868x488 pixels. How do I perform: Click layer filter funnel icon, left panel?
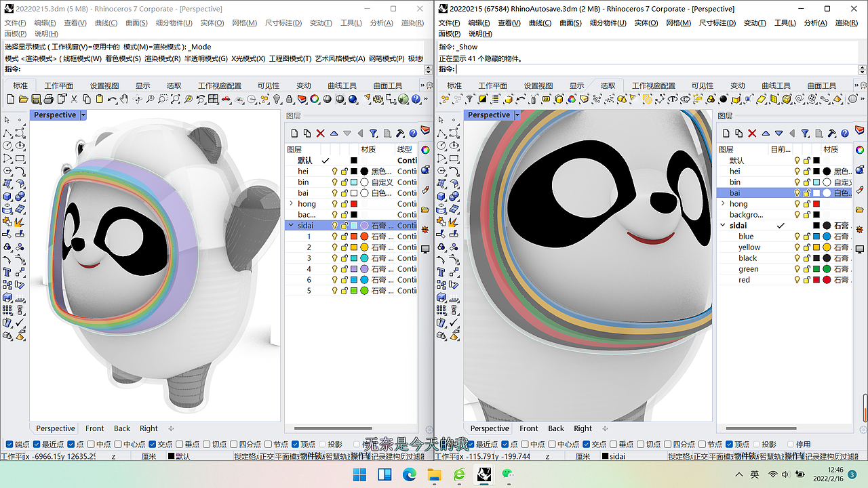coord(373,134)
